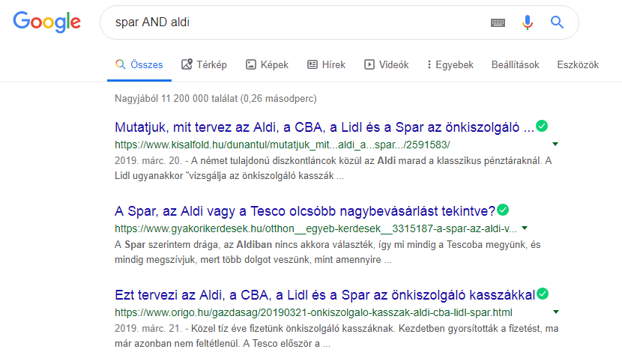Click the kisalfold.hu green URL
622x364 pixels.
282,145
